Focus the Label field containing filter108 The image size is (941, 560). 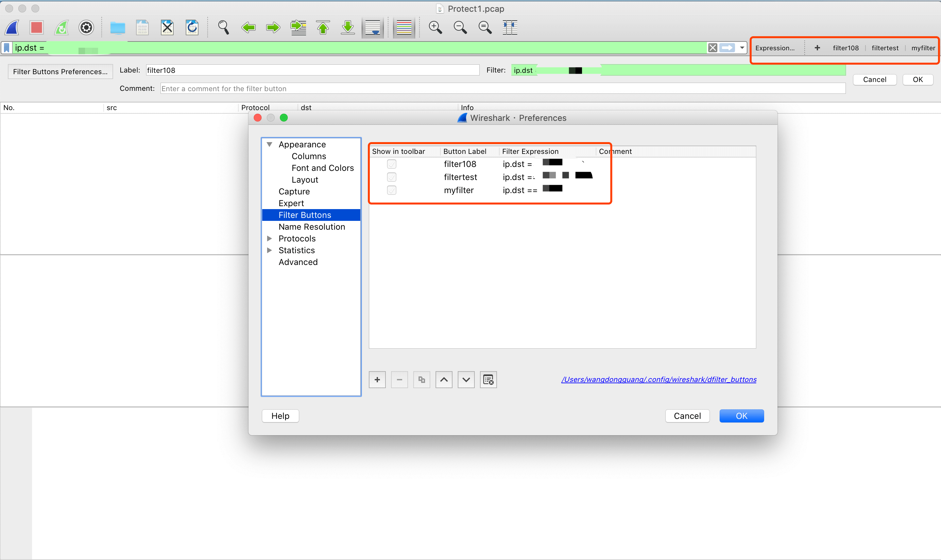(313, 70)
